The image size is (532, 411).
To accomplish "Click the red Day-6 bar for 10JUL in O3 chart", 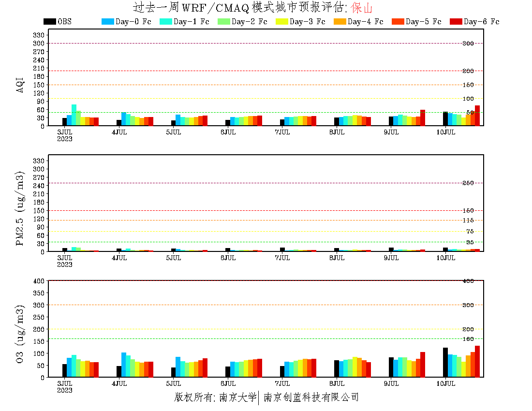I will [477, 362].
